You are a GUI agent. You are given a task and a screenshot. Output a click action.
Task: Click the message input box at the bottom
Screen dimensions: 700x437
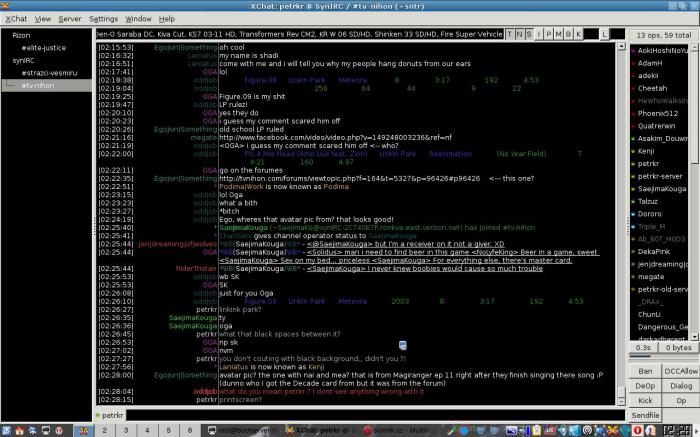tap(375, 415)
